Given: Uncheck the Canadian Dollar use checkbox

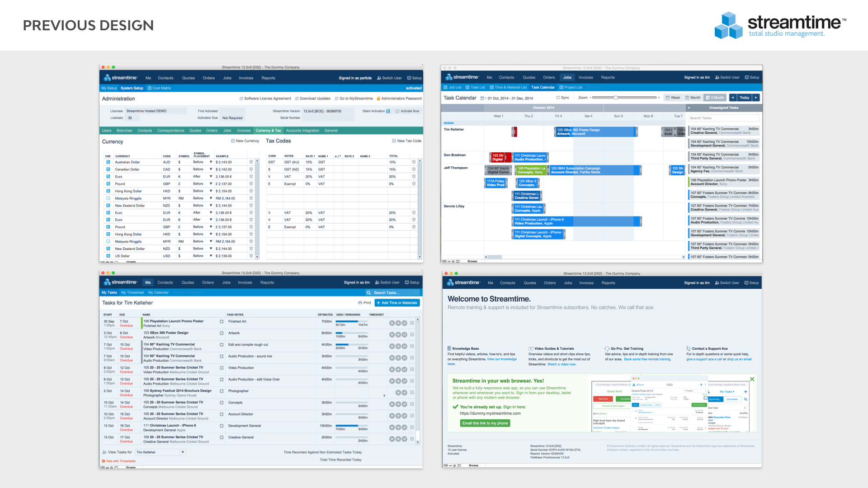Looking at the screenshot, I should [x=108, y=169].
